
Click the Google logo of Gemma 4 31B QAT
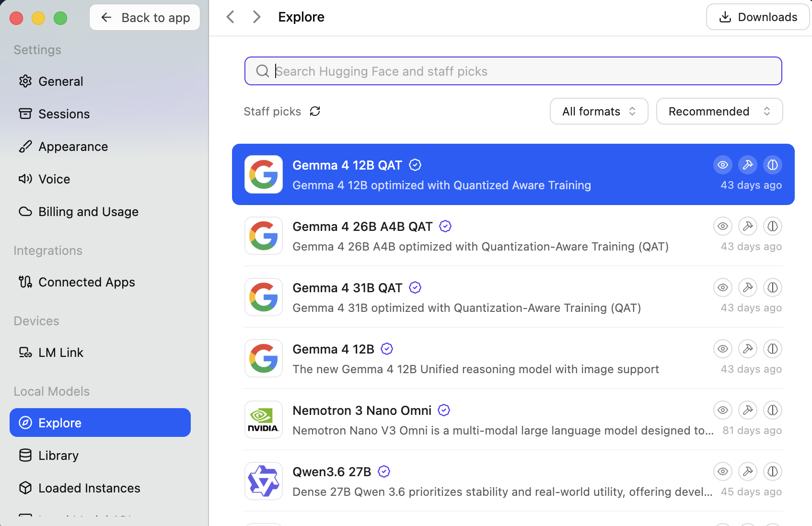point(264,297)
